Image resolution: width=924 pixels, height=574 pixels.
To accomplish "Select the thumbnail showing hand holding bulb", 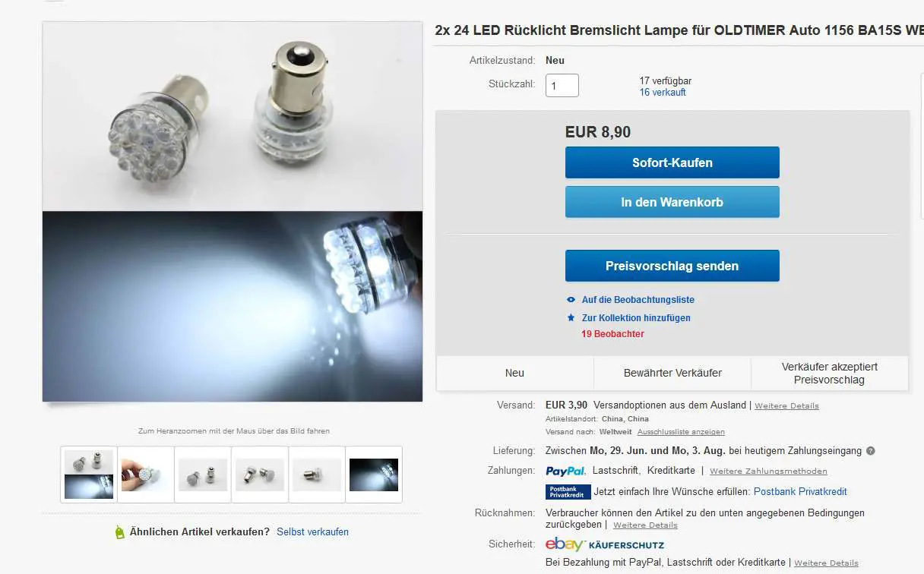I will [146, 475].
